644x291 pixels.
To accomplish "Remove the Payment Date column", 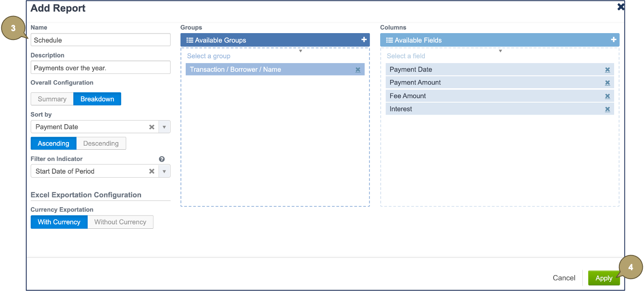I will click(x=607, y=69).
